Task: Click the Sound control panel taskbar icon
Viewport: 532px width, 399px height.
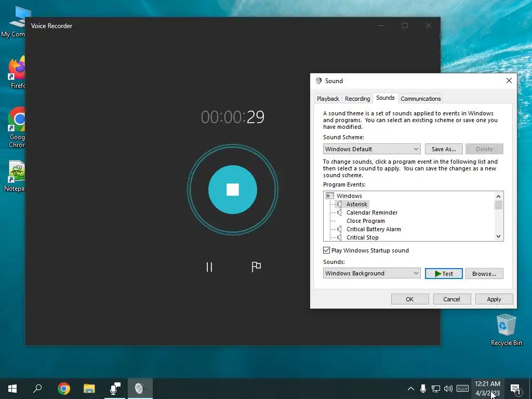Action: [x=140, y=389]
